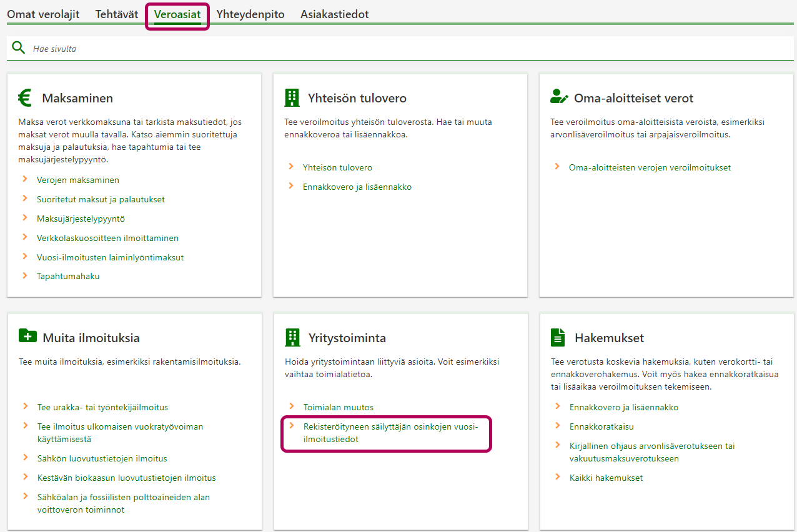
Task: Click the magnifying glass search icon
Action: click(19, 48)
